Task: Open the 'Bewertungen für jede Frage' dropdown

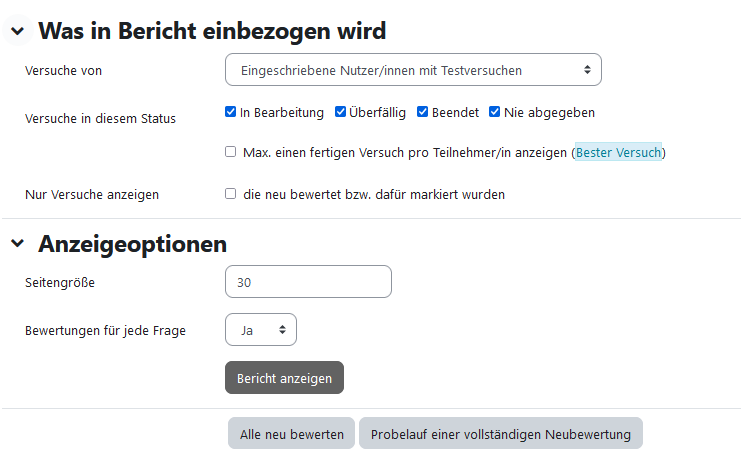Action: [x=261, y=329]
